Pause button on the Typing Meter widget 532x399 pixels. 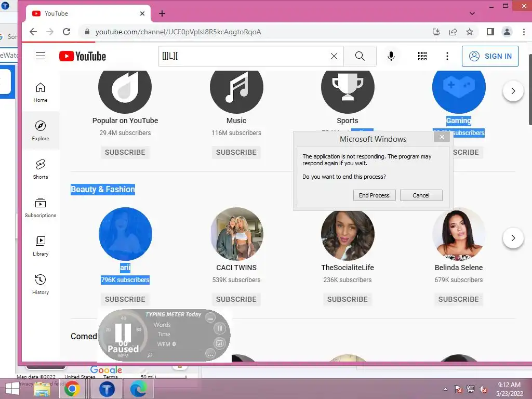(220, 328)
